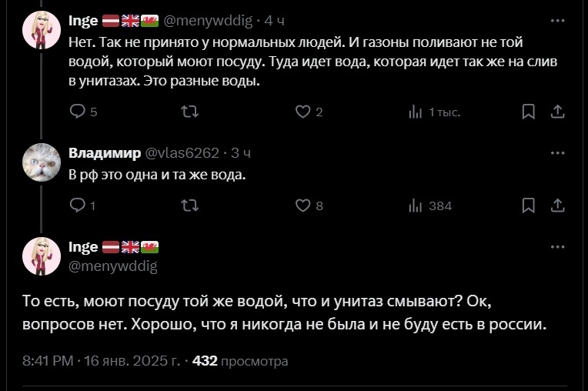Open Владимир's profile via display name
The width and height of the screenshot is (588, 391).
coord(105,152)
